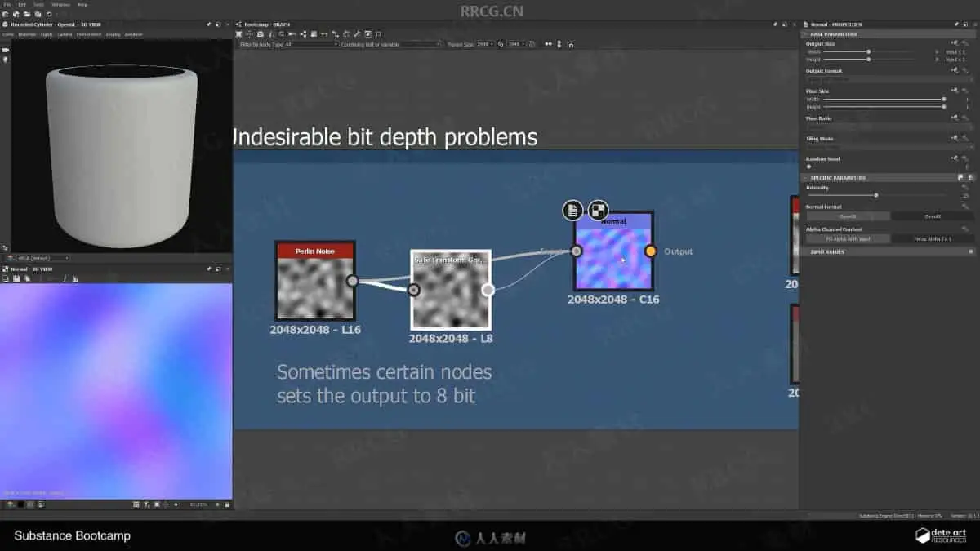The width and height of the screenshot is (980, 551).
Task: Click the Perlin Noise node output connector
Action: (352, 281)
